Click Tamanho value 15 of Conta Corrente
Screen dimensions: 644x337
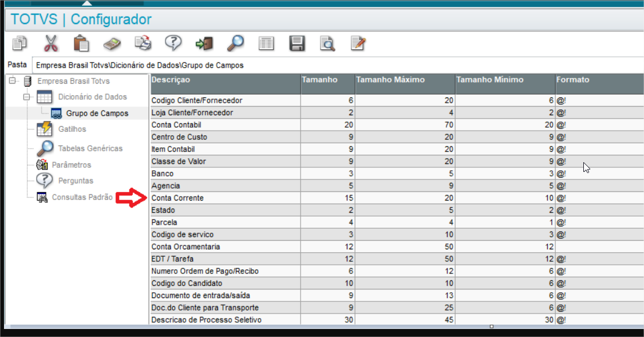[x=349, y=198]
